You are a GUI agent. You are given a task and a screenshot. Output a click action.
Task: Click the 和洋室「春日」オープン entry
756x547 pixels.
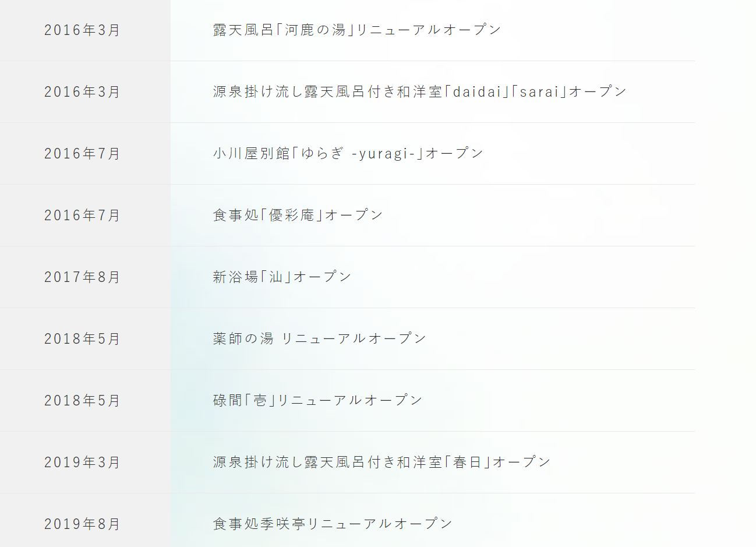381,462
